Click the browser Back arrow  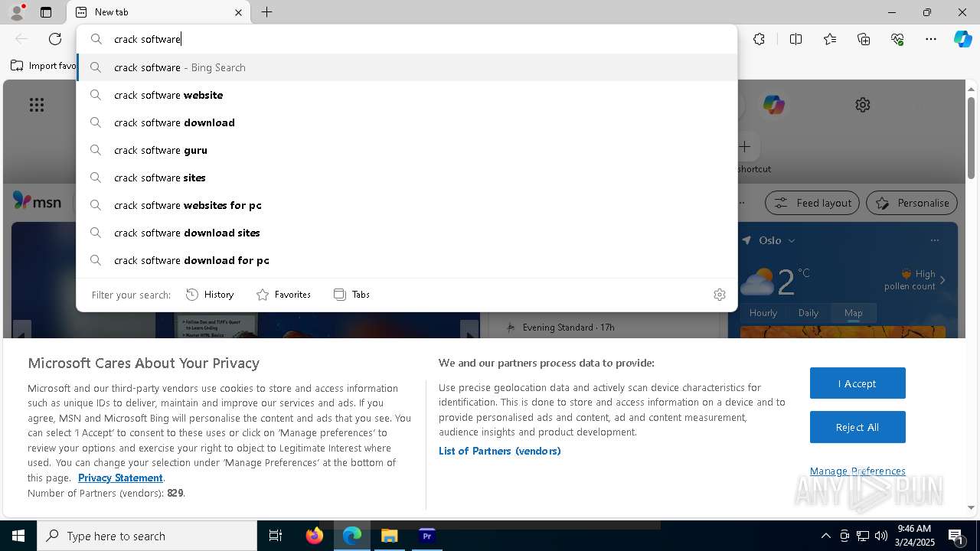[21, 39]
